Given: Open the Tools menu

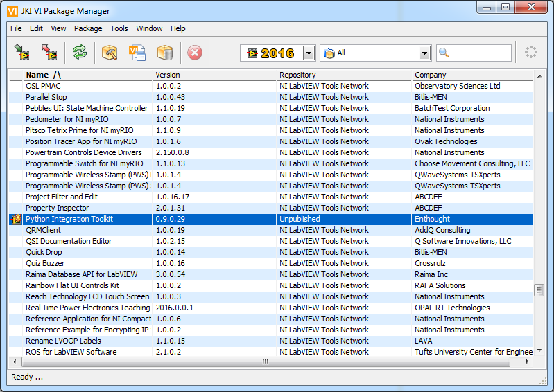Looking at the screenshot, I should 119,28.
